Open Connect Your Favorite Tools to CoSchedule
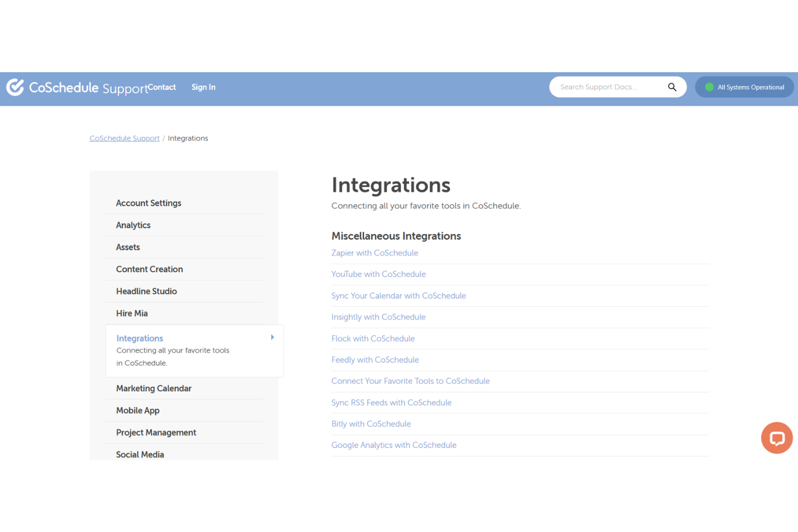Screen dimensions: 798x532 click(x=410, y=381)
